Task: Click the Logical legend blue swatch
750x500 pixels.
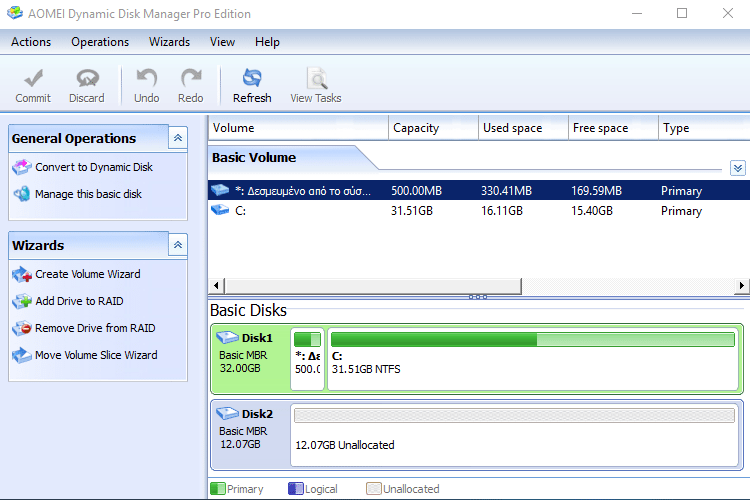Action: click(x=296, y=489)
